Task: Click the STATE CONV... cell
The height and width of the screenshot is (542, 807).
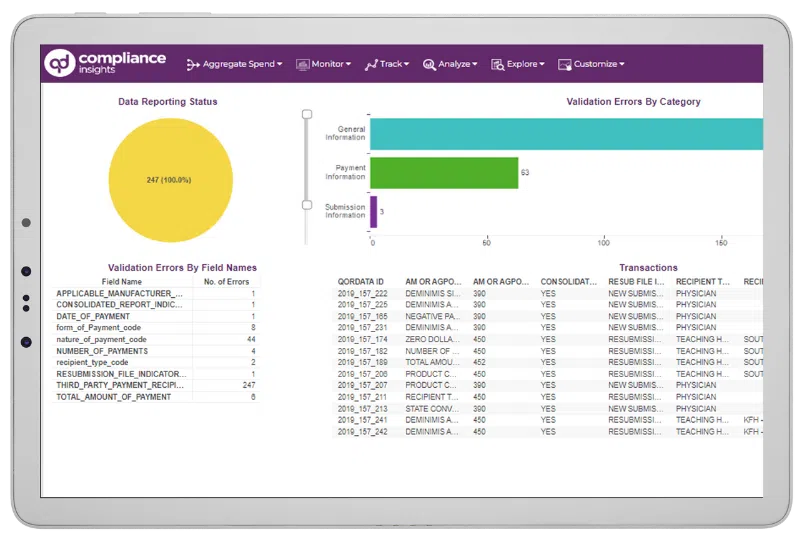Action: pyautogui.click(x=432, y=409)
